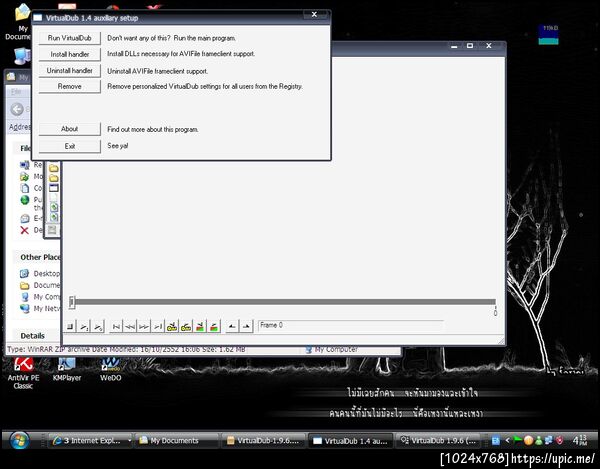The width and height of the screenshot is (600, 469).
Task: Click the Stop button in VirtualDub toolbar
Action: 70,326
